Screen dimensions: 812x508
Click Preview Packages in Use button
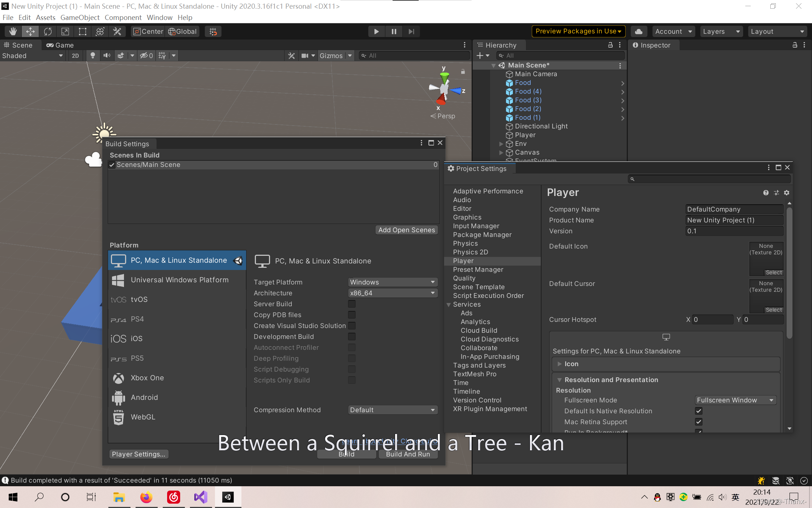(579, 32)
